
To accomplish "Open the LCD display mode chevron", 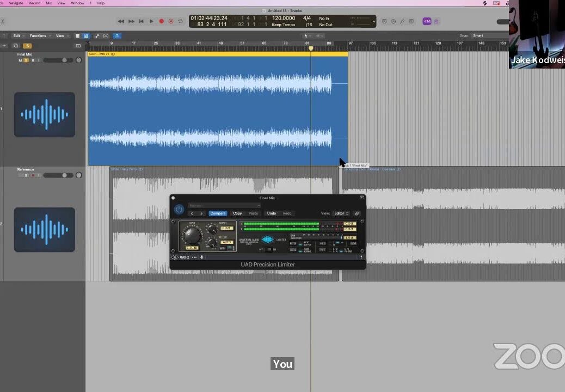I will coord(374,21).
